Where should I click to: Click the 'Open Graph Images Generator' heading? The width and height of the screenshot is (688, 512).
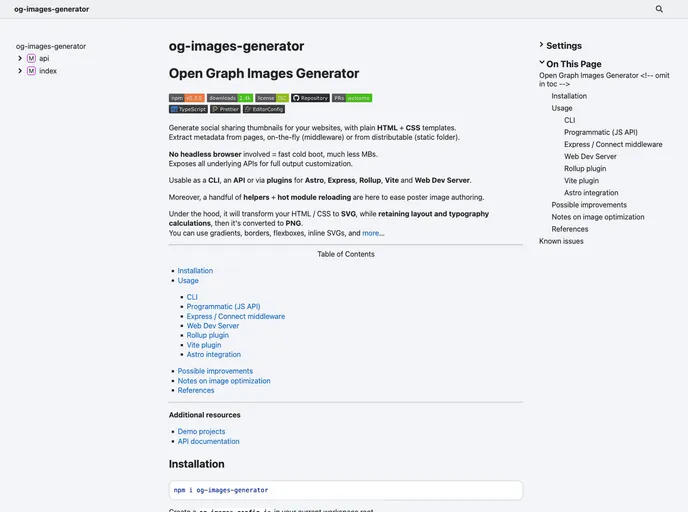264,73
